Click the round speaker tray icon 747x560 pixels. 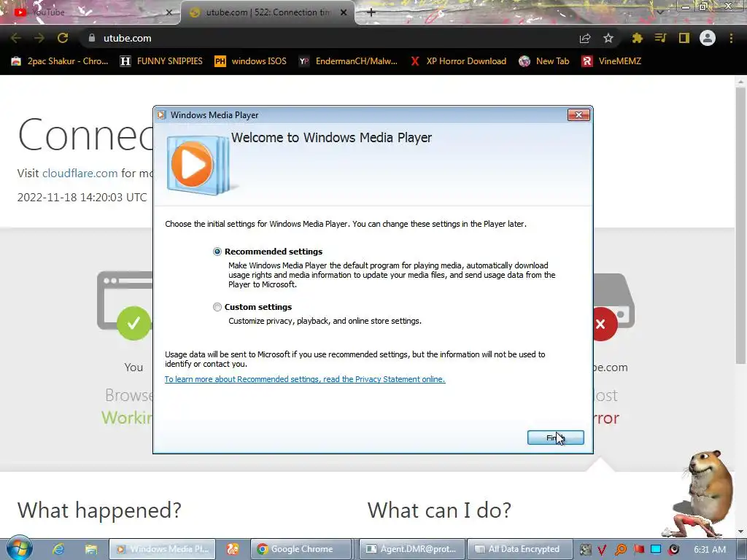coord(674,550)
